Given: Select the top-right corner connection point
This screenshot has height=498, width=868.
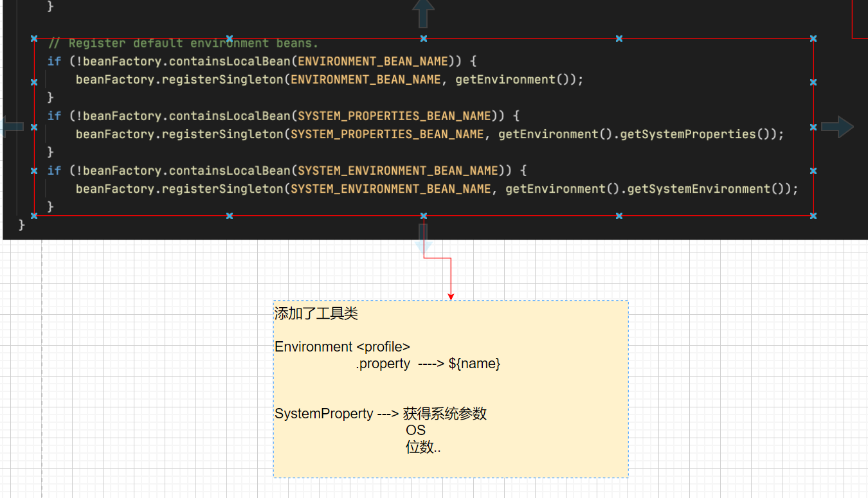Looking at the screenshot, I should pos(813,39).
